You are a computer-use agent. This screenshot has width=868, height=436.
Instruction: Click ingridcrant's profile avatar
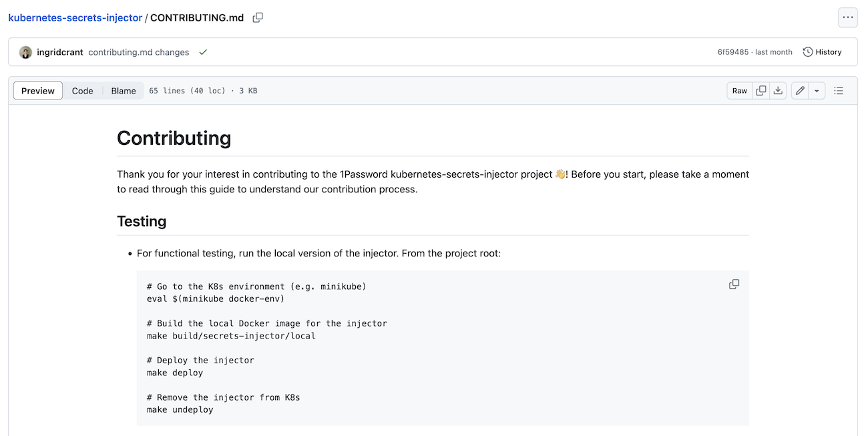25,51
